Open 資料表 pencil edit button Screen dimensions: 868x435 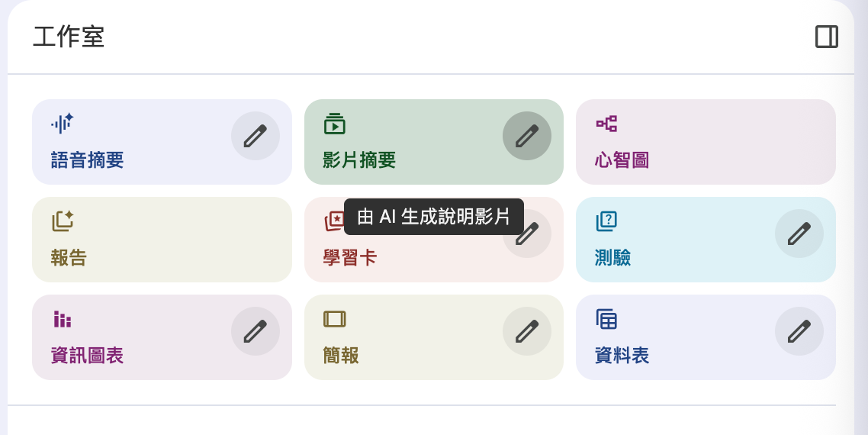799,331
